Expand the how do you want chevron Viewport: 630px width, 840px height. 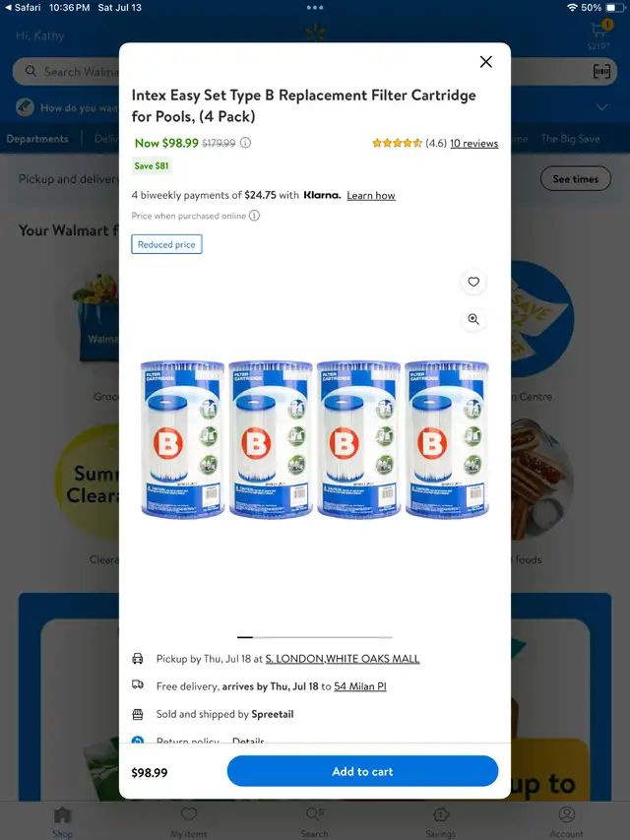tap(602, 107)
